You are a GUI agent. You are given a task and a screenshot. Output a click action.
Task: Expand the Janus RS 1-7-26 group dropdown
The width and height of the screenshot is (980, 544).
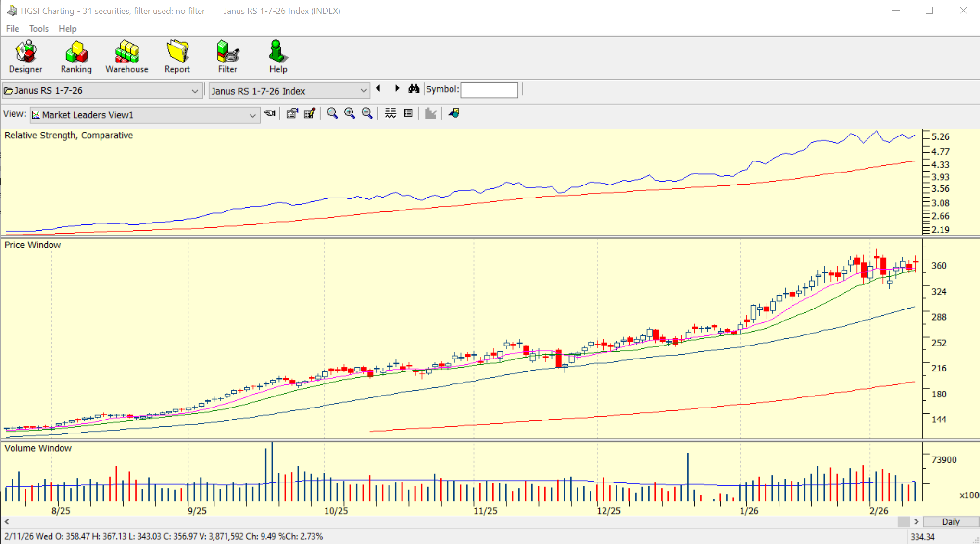[195, 91]
